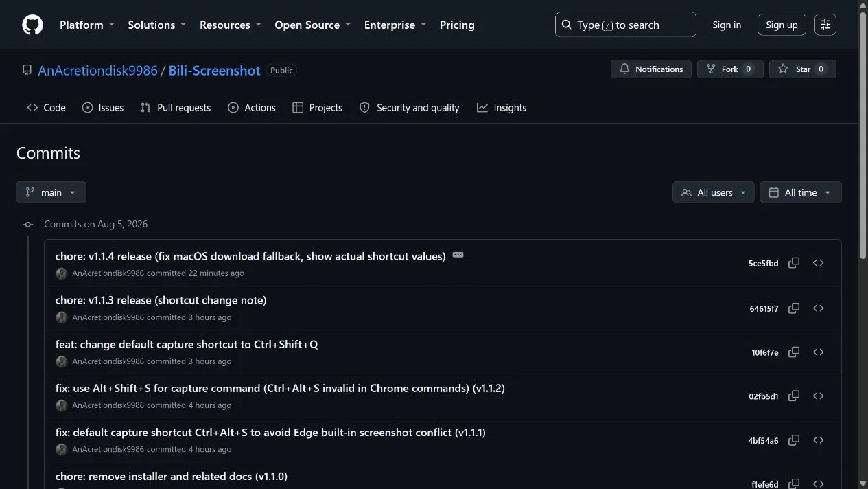
Task: Switch to the Projects tab
Action: coord(317,108)
